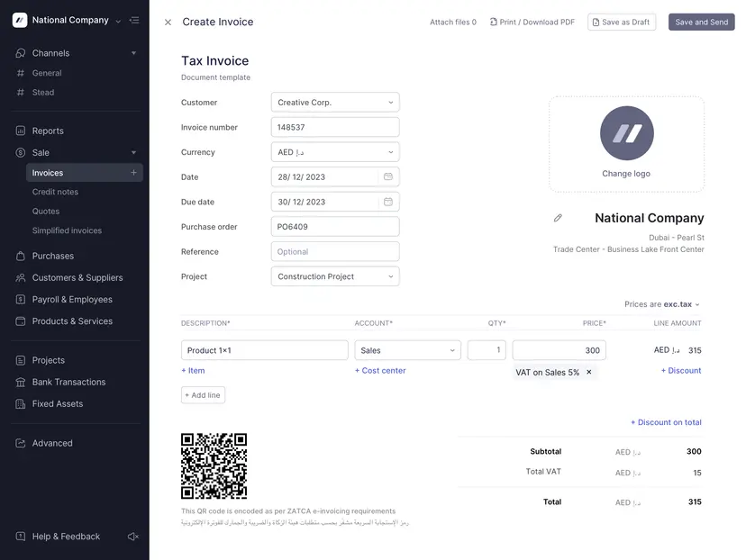Click the Stead channel hash icon
746x560 pixels.
[21, 92]
